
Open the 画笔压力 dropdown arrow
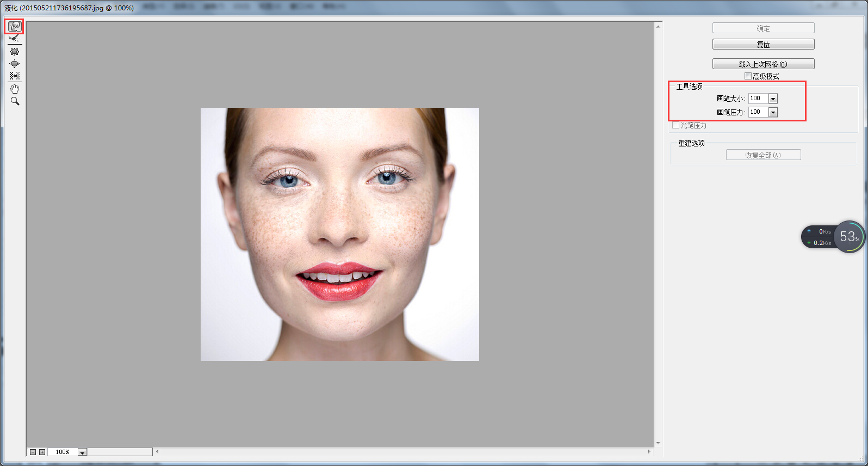point(773,112)
